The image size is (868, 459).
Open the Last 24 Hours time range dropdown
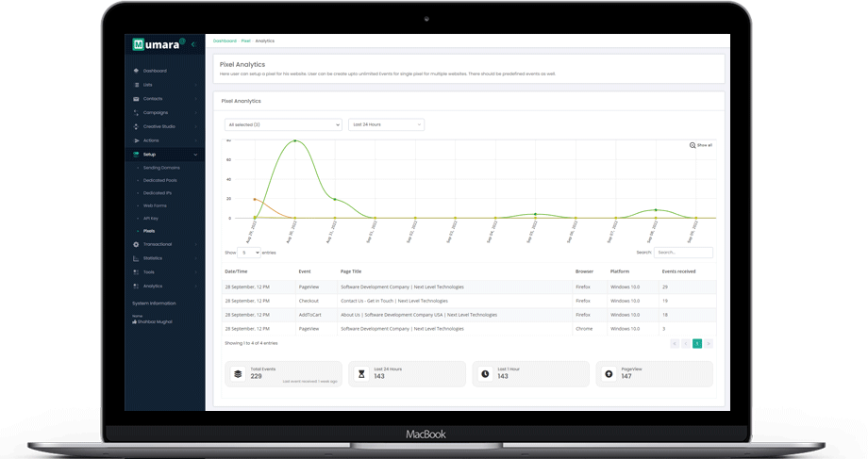pyautogui.click(x=386, y=124)
